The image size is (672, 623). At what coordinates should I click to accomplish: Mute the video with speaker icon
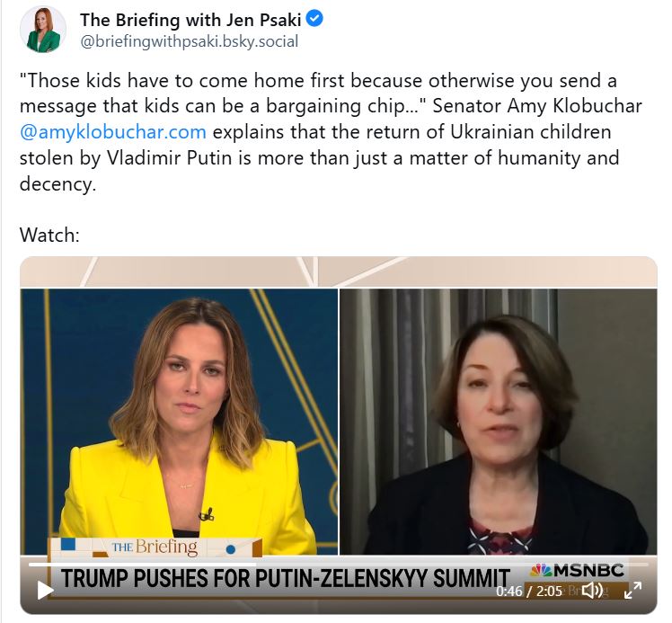[592, 591]
